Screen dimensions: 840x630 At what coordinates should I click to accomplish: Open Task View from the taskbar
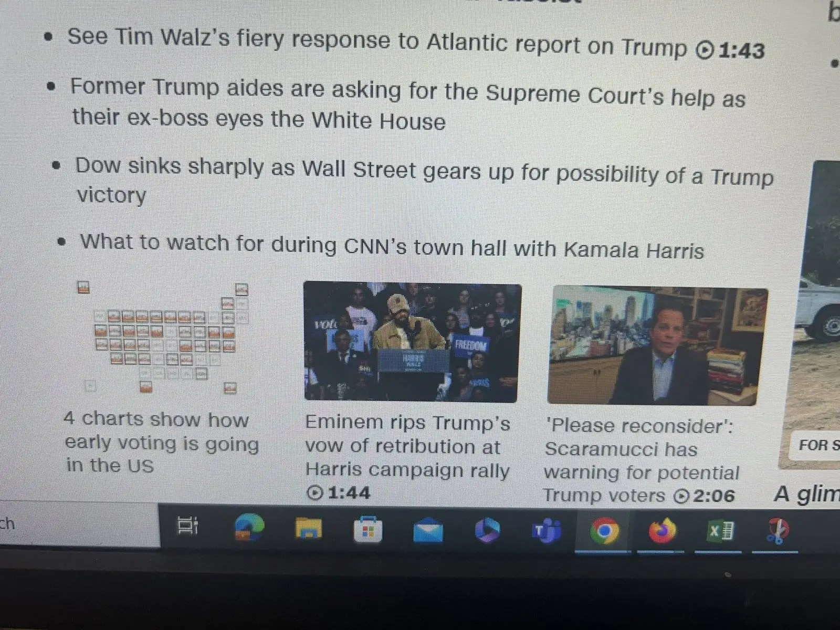(x=188, y=526)
